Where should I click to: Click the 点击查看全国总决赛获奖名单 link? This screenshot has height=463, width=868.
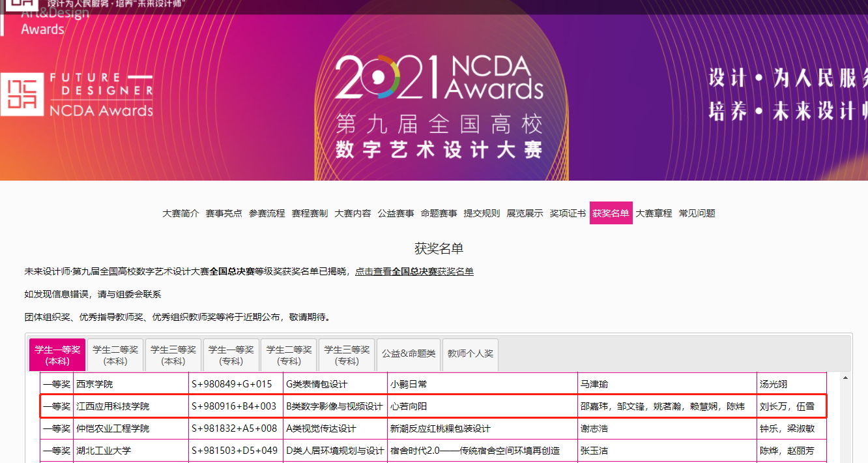point(414,271)
